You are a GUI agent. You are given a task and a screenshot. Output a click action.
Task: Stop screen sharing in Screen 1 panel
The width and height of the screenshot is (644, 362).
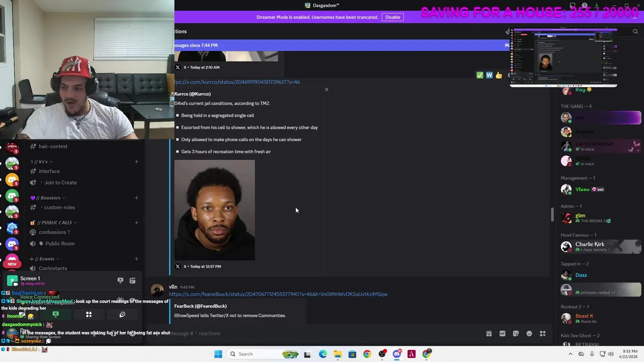click(120, 281)
